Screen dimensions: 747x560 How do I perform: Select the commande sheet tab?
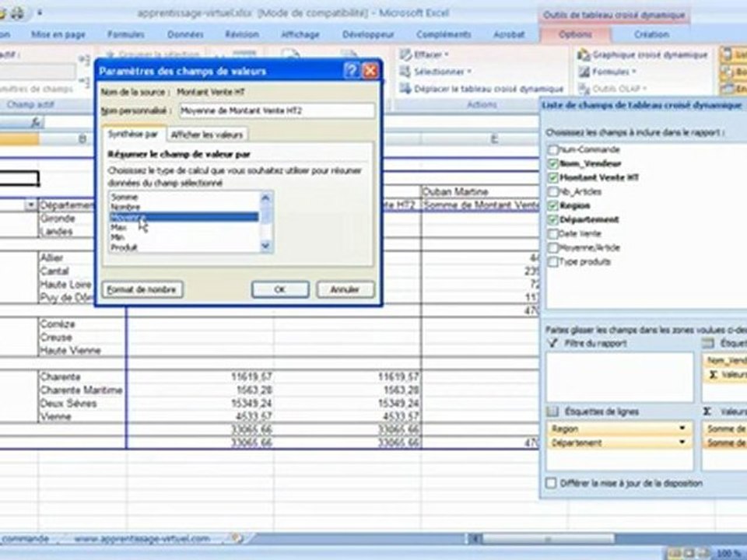click(x=25, y=538)
